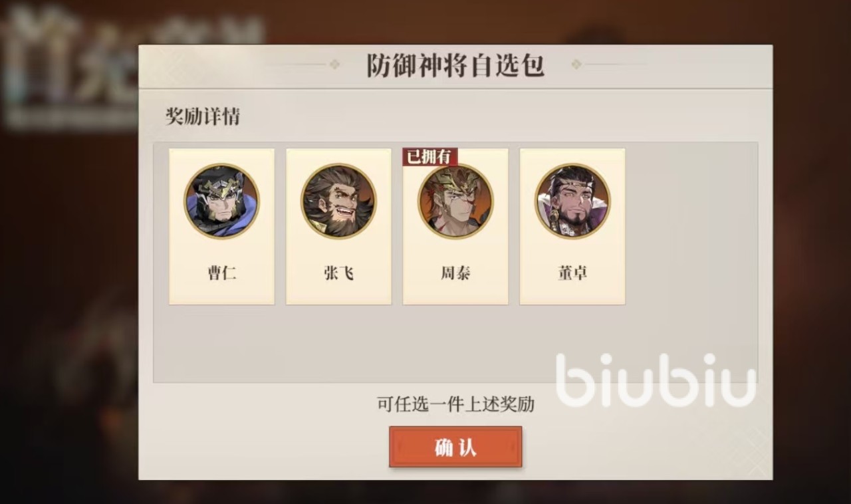
Task: Click the 已拥有 owned badge
Action: click(x=430, y=157)
